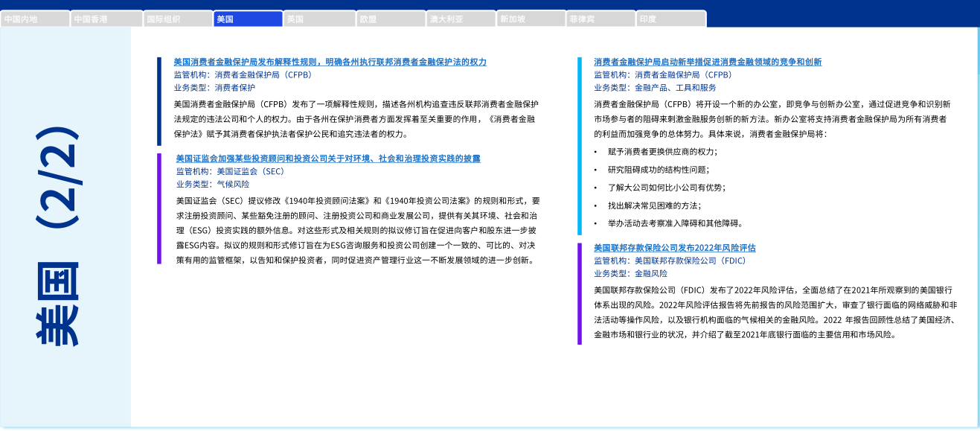Open the 中国香港 tab

106,19
